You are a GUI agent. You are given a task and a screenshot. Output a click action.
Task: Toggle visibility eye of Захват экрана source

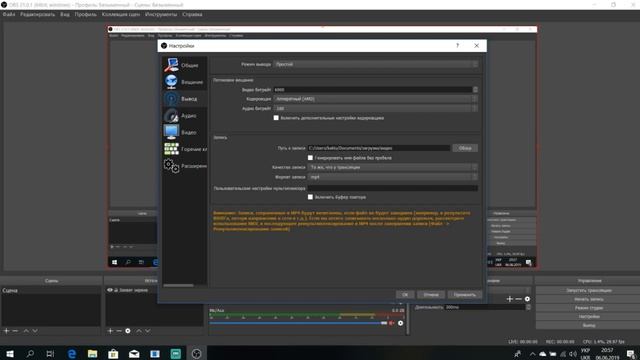pyautogui.click(x=109, y=290)
